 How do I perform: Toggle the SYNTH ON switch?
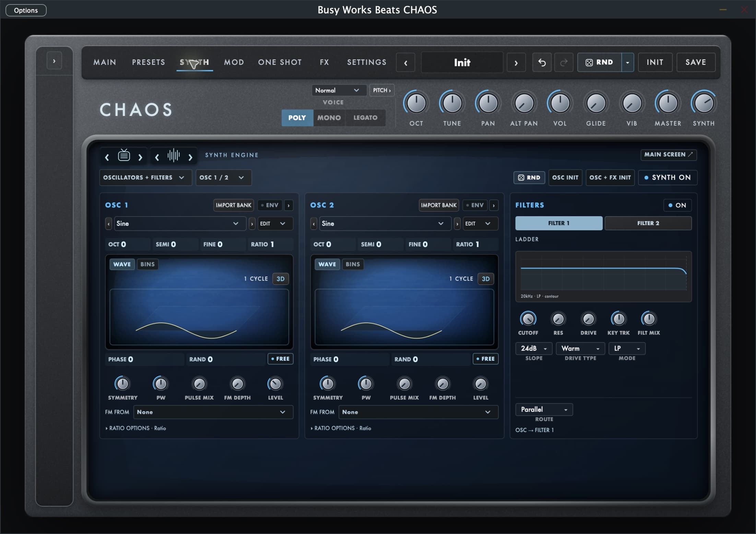click(x=668, y=177)
